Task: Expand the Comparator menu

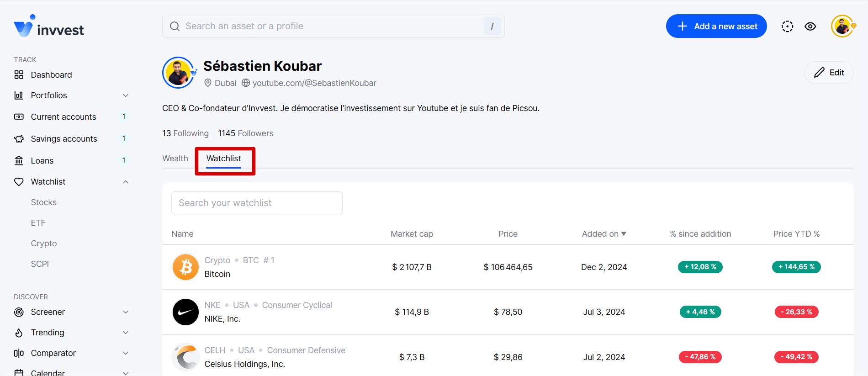Action: point(126,353)
